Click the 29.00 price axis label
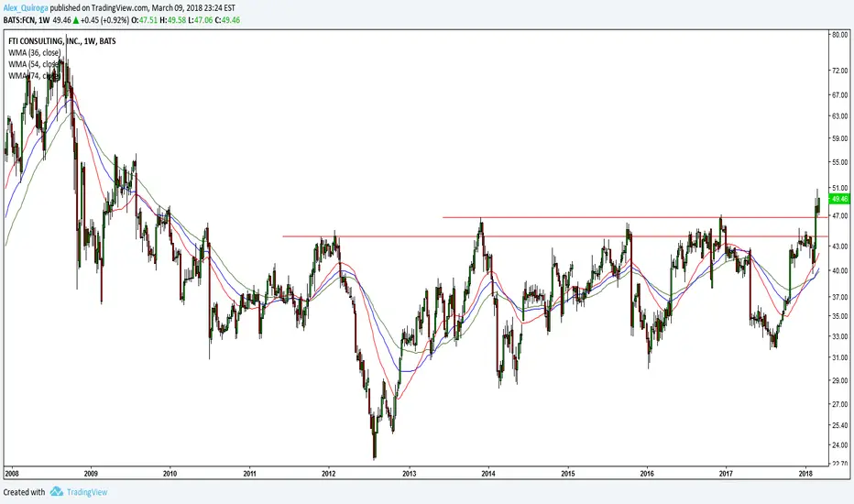 (x=840, y=380)
